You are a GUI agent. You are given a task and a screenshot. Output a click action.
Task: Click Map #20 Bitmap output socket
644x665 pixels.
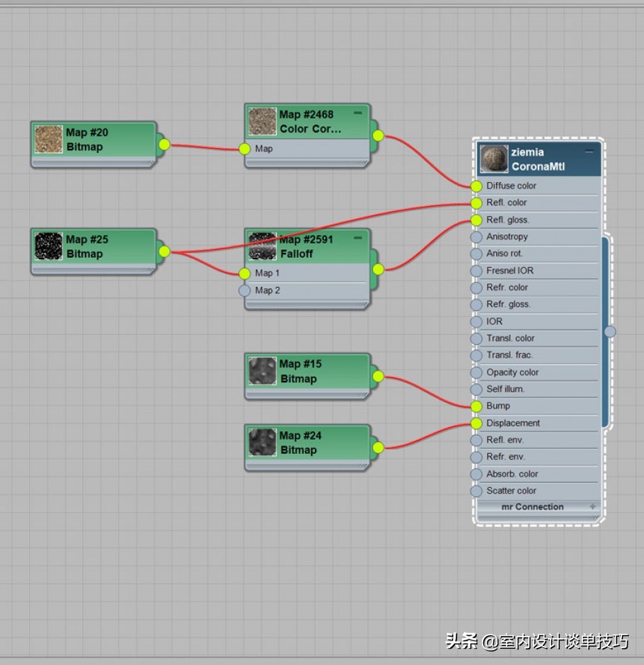point(164,144)
